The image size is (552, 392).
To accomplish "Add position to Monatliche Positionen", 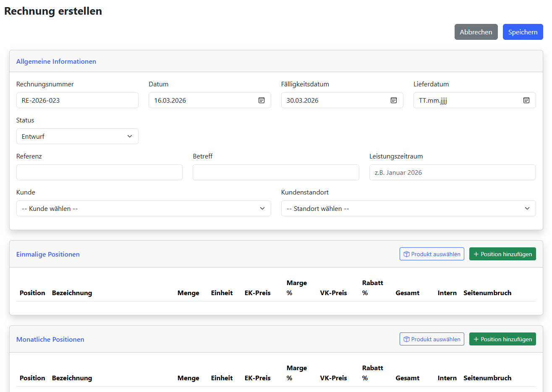I will [502, 339].
